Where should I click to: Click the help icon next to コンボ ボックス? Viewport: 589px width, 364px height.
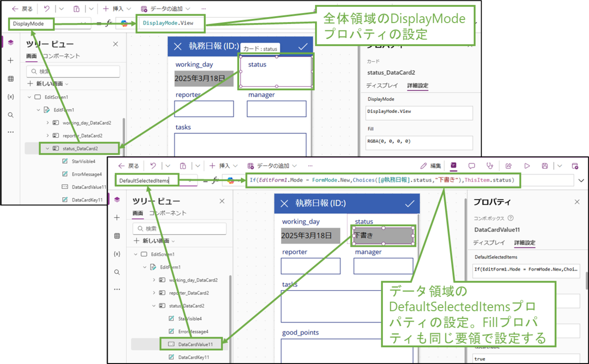point(511,218)
